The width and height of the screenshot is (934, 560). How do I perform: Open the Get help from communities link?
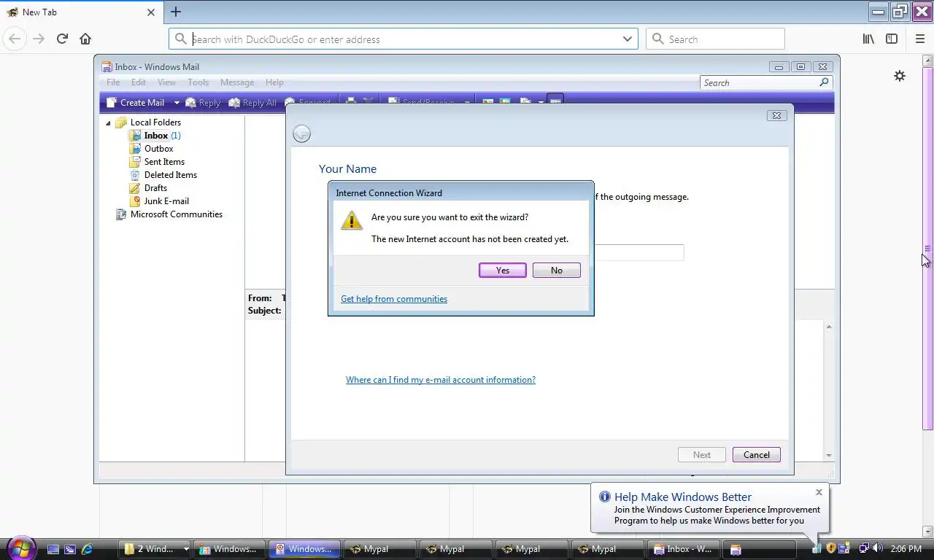[394, 299]
